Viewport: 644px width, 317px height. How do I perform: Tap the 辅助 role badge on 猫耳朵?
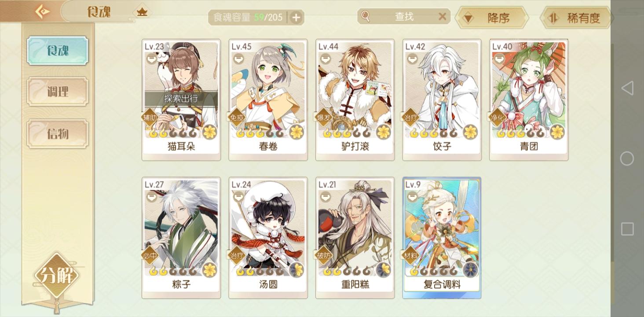pyautogui.click(x=150, y=117)
